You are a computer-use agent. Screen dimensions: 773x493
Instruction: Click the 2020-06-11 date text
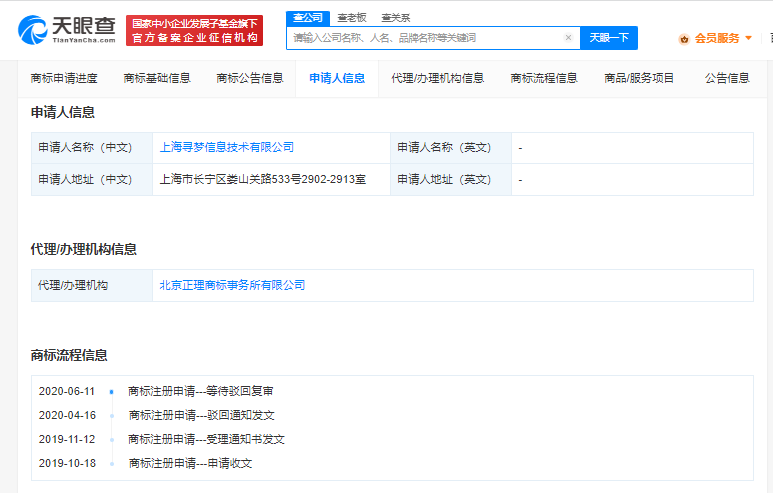pyautogui.click(x=67, y=391)
